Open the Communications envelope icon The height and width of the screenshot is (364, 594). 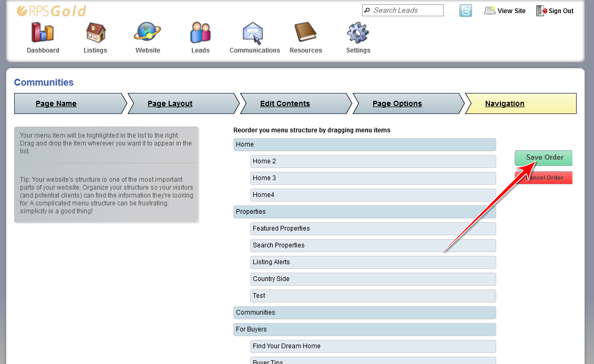click(253, 33)
